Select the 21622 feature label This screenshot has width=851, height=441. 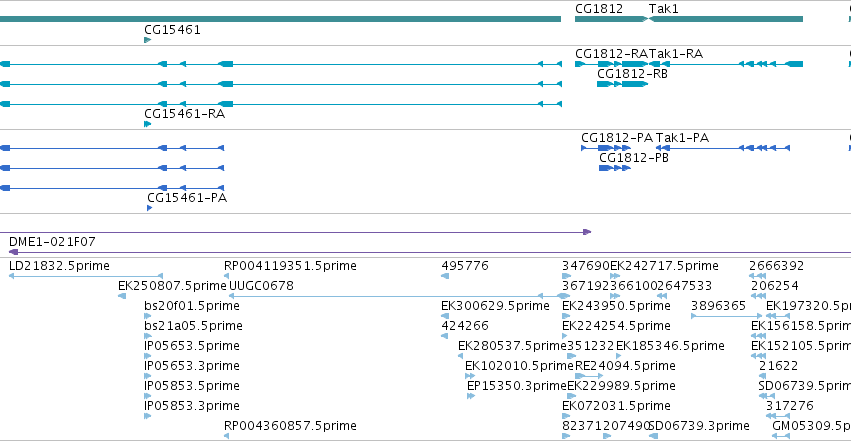point(779,366)
